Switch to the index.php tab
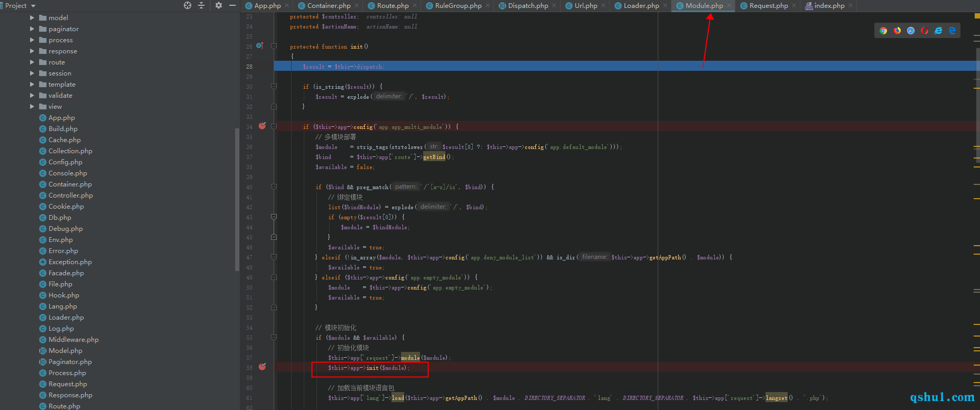This screenshot has width=980, height=410. point(829,6)
